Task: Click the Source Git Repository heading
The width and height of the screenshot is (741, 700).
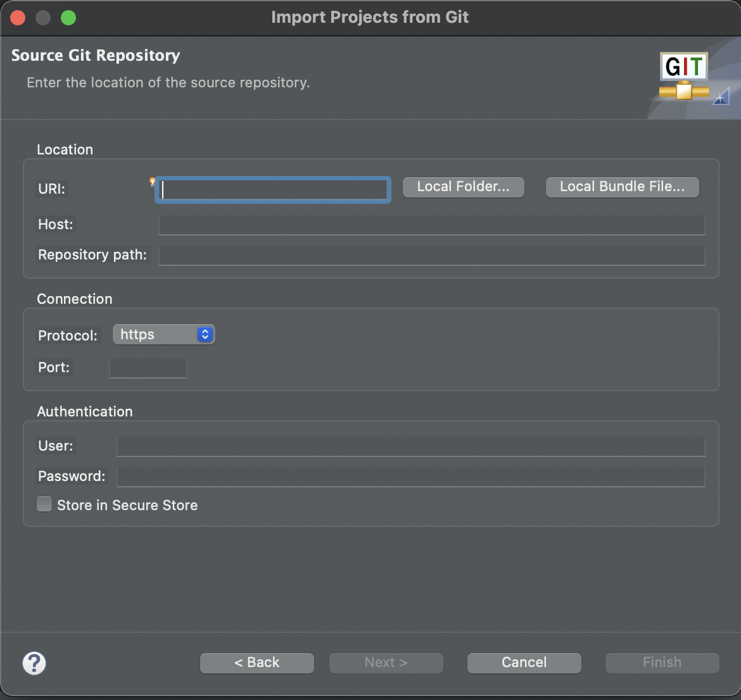Action: click(x=96, y=55)
